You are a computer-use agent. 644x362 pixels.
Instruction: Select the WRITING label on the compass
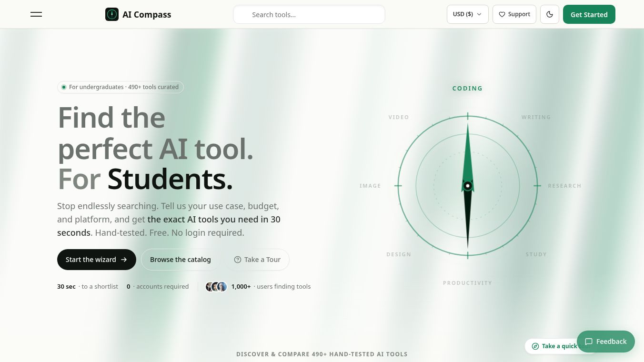(536, 117)
